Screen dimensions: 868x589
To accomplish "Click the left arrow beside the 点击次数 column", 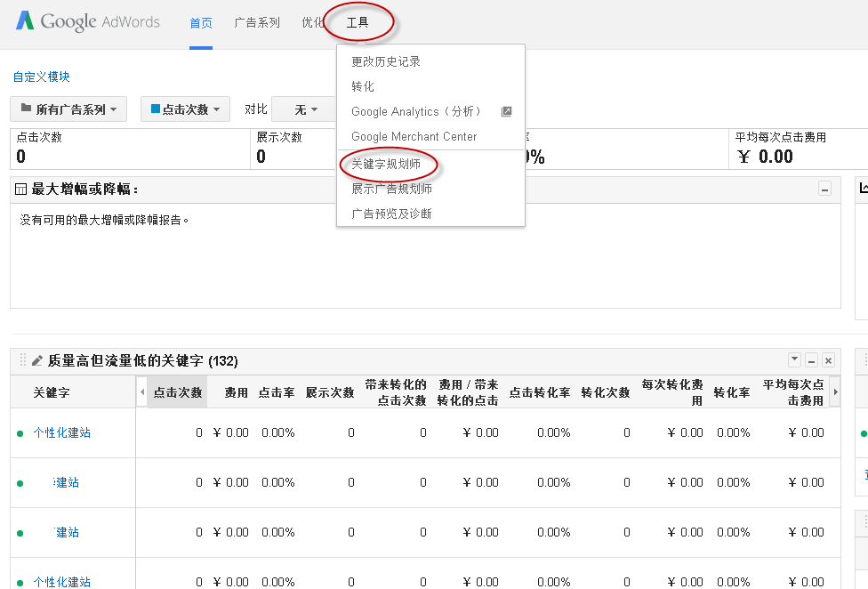I will [x=143, y=391].
